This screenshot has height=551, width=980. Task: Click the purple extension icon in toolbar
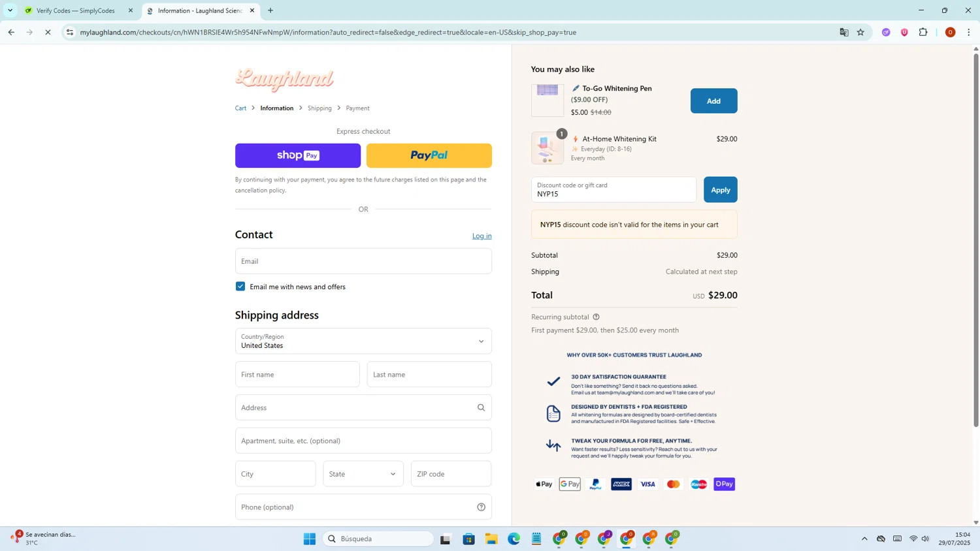(x=886, y=32)
